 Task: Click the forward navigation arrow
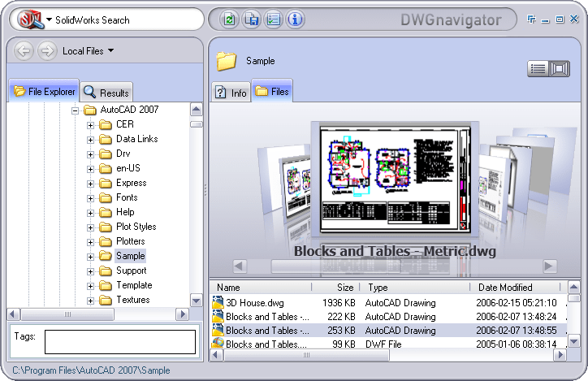coord(47,50)
